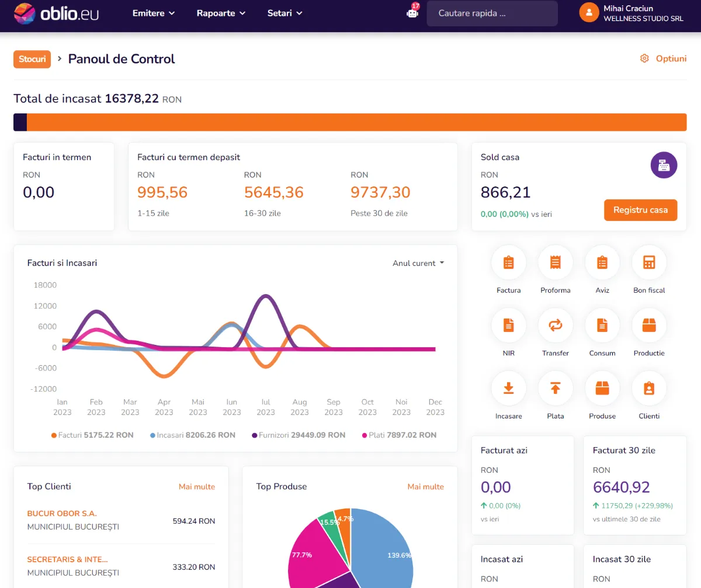Viewport: 701px width, 588px height.
Task: Open the Optiuni settings link
Action: [x=671, y=58]
